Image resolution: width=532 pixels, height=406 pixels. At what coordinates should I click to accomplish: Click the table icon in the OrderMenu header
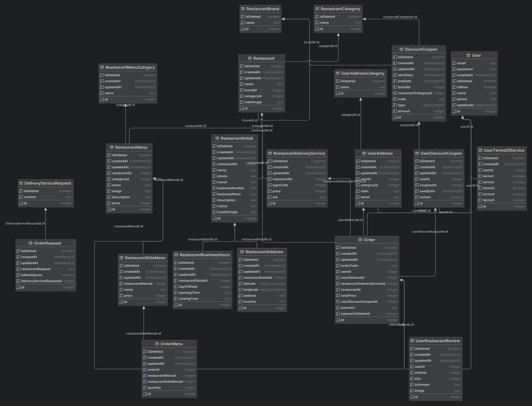tap(157, 344)
